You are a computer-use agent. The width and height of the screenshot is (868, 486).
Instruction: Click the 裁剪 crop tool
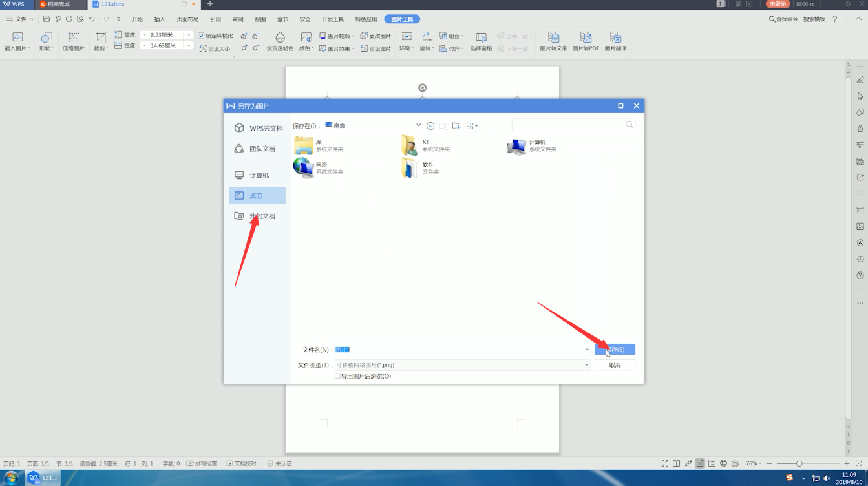[x=101, y=41]
